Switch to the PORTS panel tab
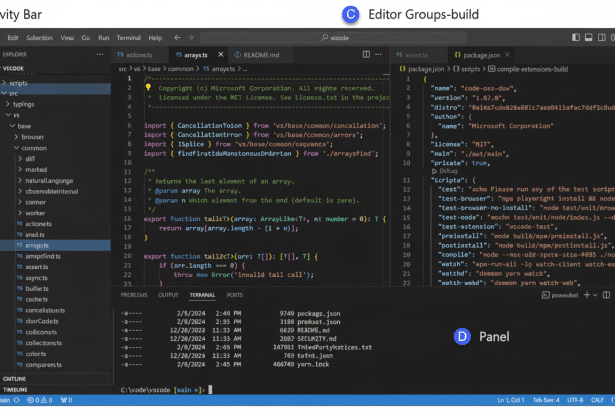 coord(235,295)
